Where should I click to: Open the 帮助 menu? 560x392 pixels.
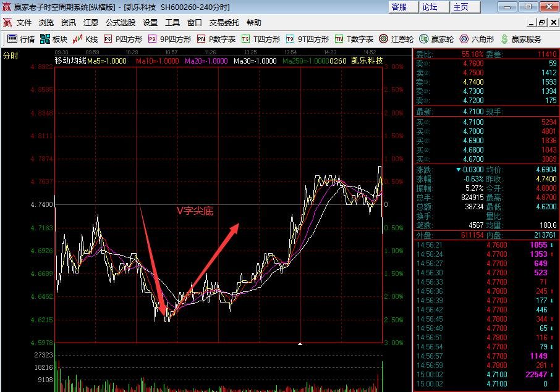[254, 22]
